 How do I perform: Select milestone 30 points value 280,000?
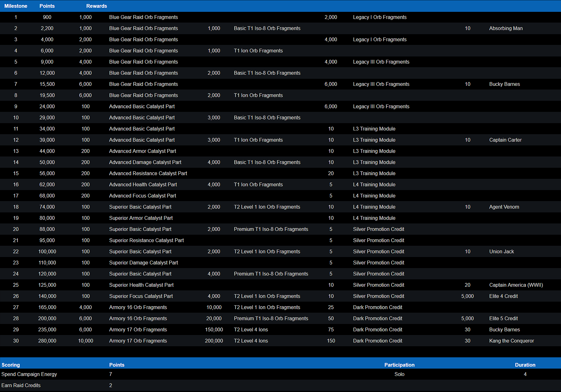tap(47, 341)
